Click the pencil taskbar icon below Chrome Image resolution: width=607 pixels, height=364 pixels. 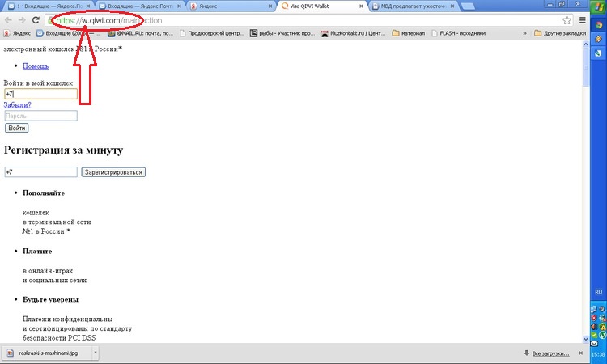coord(598,39)
